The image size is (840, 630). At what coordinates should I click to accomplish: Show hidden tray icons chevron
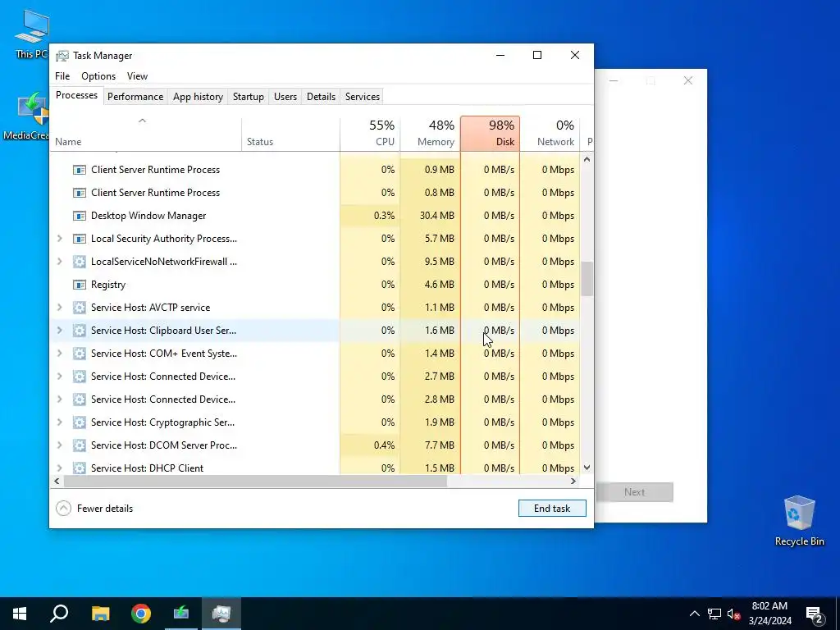coord(694,614)
